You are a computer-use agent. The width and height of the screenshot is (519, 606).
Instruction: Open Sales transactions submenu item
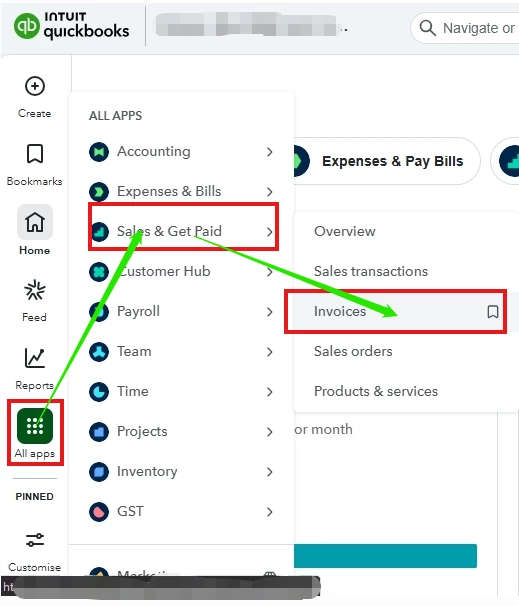coord(371,271)
